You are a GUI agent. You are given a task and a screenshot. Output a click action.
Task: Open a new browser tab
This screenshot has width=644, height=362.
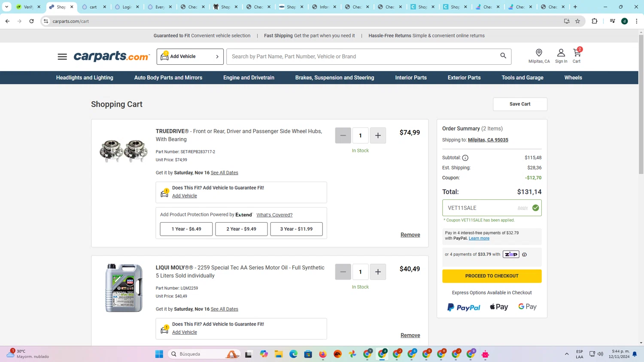click(575, 7)
